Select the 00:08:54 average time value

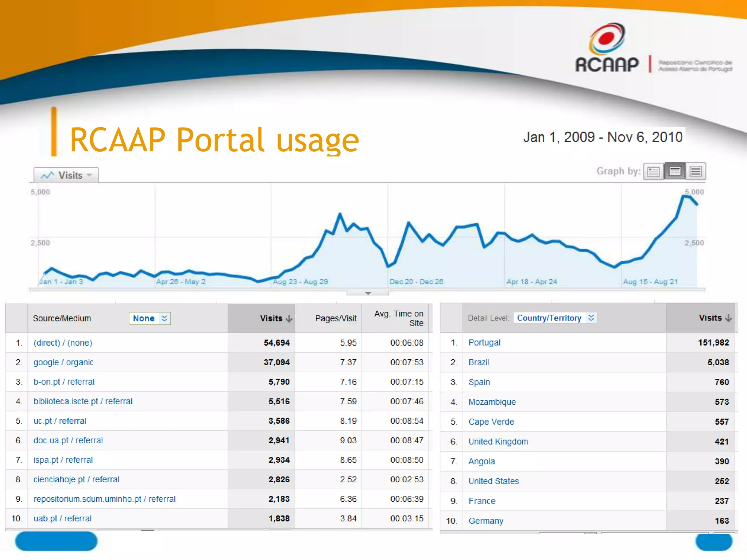[407, 421]
